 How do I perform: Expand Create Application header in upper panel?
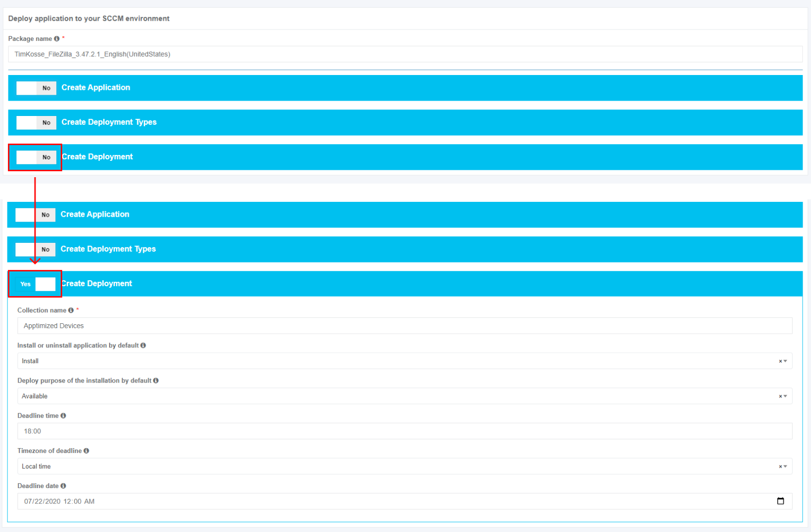(x=405, y=88)
